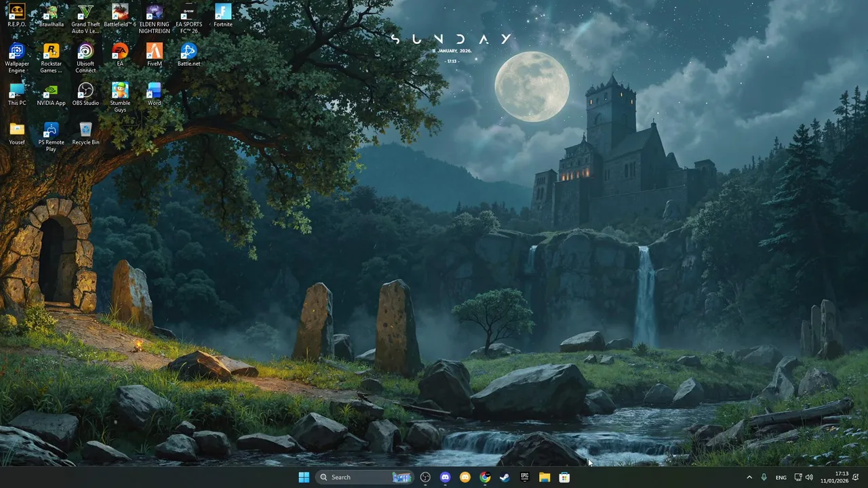Select the This PC desktop icon
The width and height of the screenshot is (868, 488).
17,94
